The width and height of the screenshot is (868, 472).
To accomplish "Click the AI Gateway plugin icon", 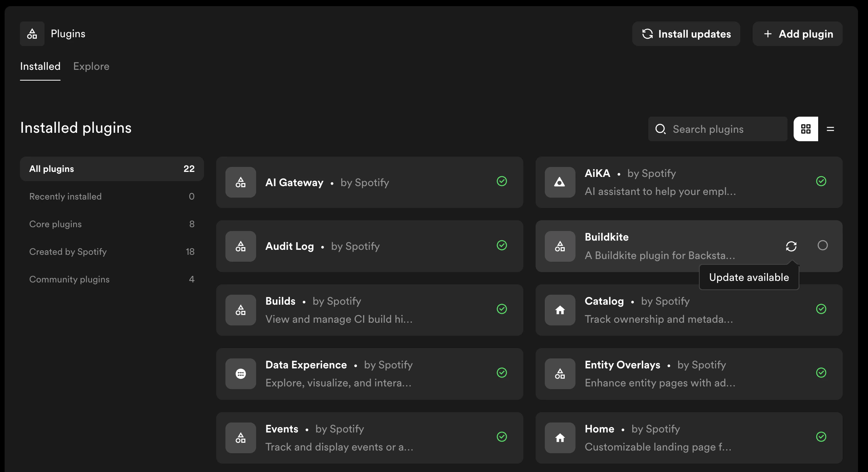I will pos(241,182).
